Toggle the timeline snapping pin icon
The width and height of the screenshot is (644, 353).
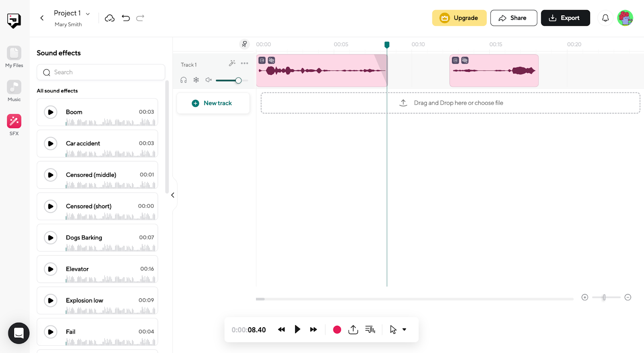tap(244, 44)
